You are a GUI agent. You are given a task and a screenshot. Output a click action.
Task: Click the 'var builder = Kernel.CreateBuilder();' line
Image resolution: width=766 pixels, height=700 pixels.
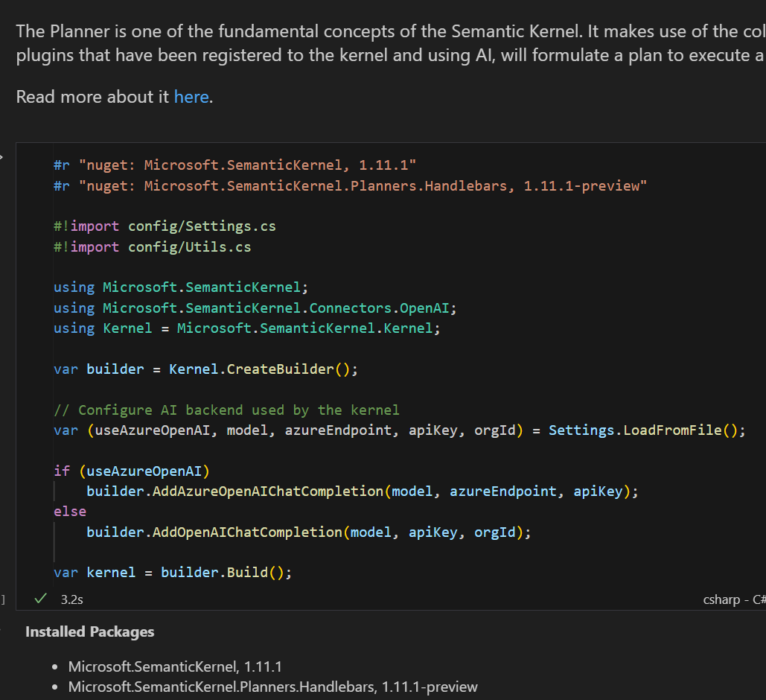tap(205, 369)
